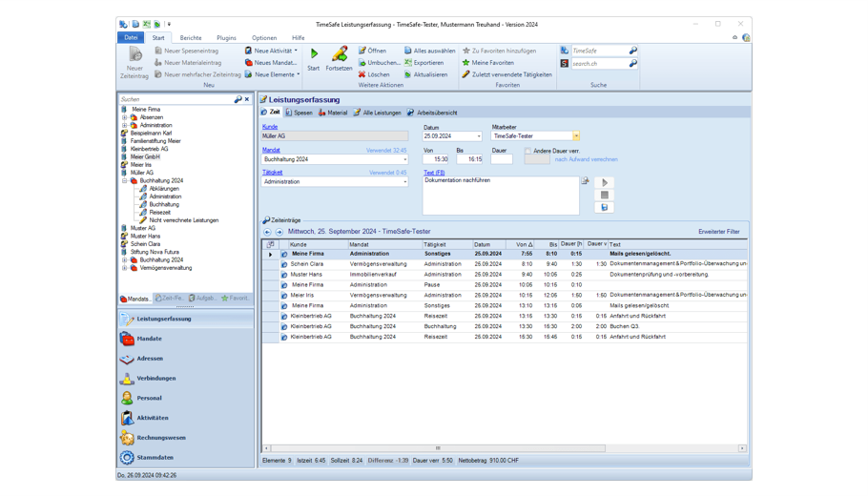
Task: Expand the Vermögensverwaltung tree node
Action: pyautogui.click(x=125, y=268)
